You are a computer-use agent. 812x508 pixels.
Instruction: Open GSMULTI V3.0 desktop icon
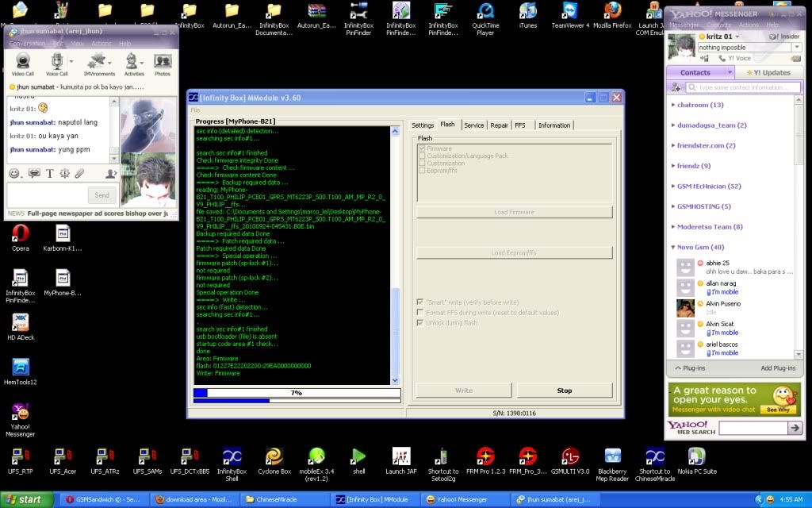[570, 461]
